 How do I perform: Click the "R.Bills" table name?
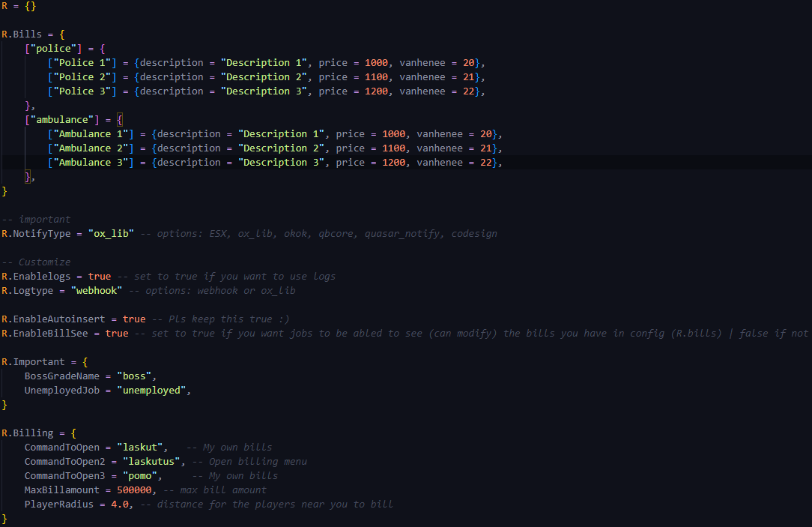[x=22, y=34]
